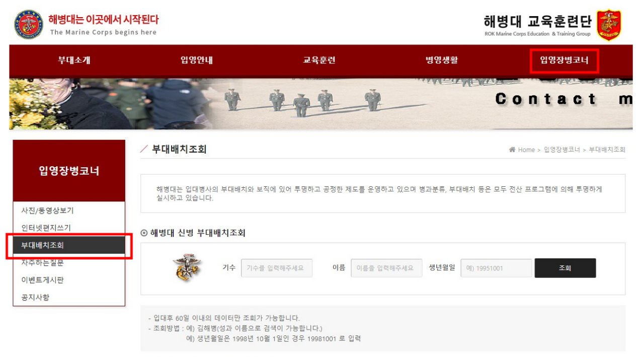Open the 입영안내 menu

197,60
